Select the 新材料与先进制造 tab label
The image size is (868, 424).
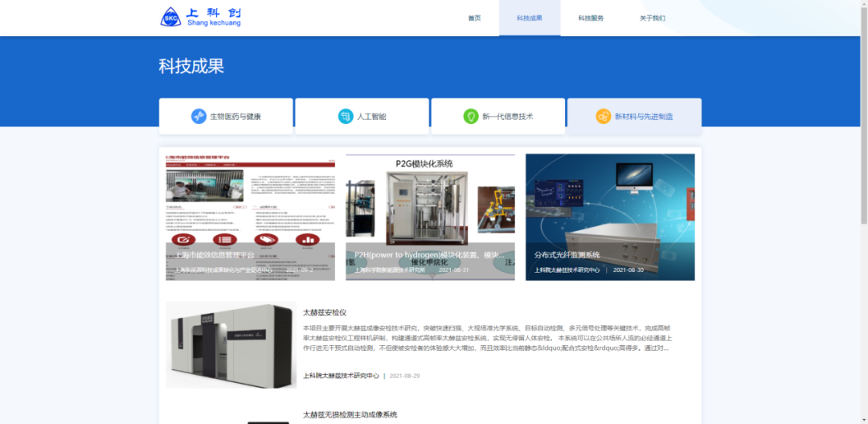click(x=644, y=117)
